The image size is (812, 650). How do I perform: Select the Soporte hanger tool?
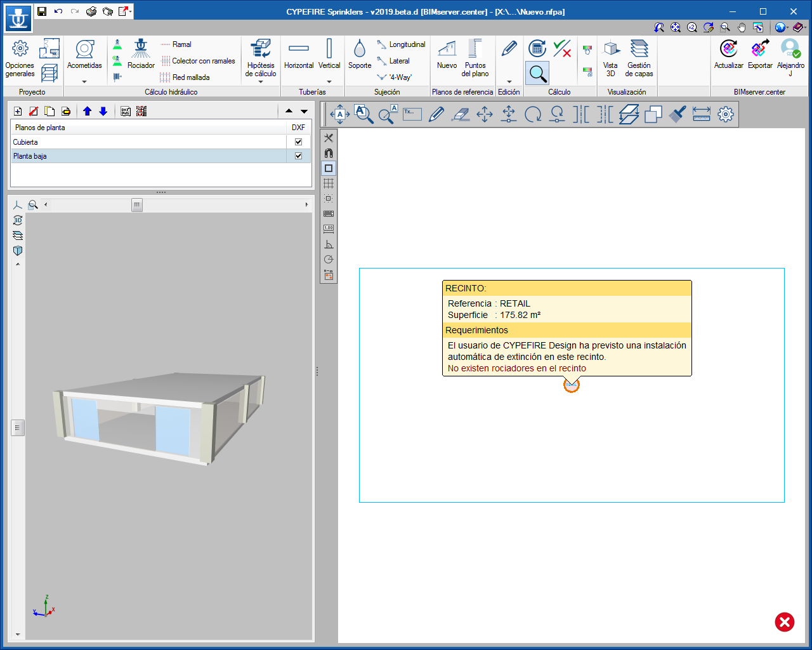click(x=360, y=54)
